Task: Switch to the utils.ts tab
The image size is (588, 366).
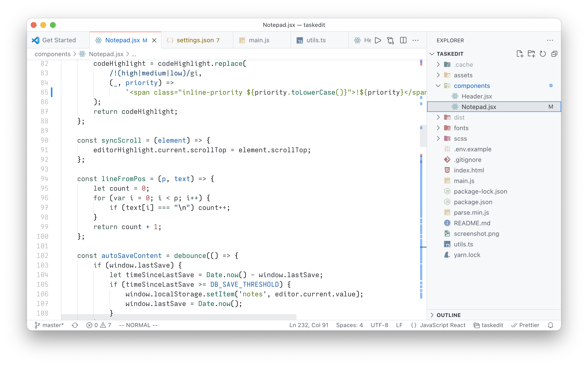Action: 316,40
